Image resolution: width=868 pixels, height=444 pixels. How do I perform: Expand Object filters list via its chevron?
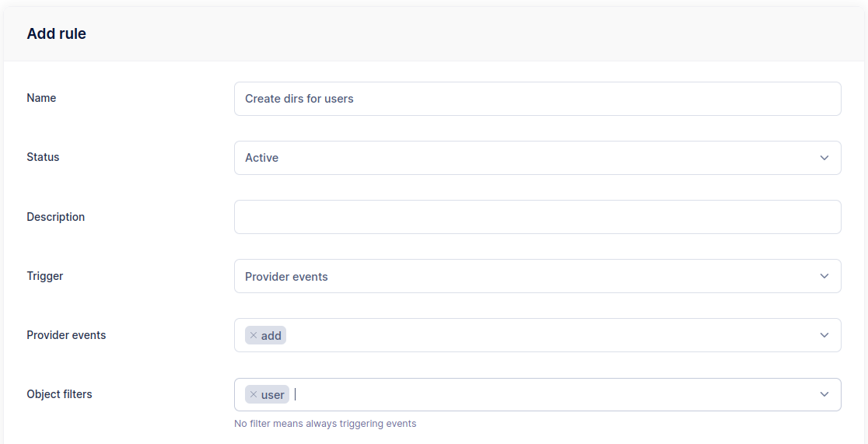point(824,394)
